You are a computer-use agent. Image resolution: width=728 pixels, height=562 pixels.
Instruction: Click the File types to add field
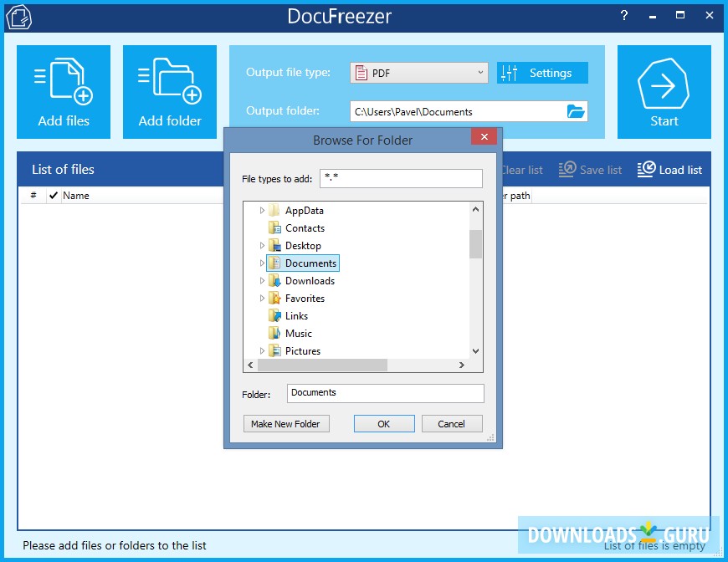pyautogui.click(x=401, y=179)
